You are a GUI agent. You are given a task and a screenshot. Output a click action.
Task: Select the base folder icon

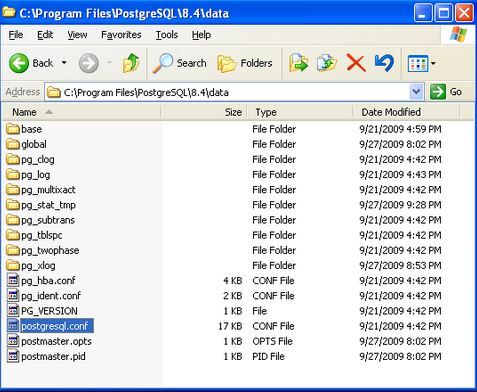[x=13, y=129]
